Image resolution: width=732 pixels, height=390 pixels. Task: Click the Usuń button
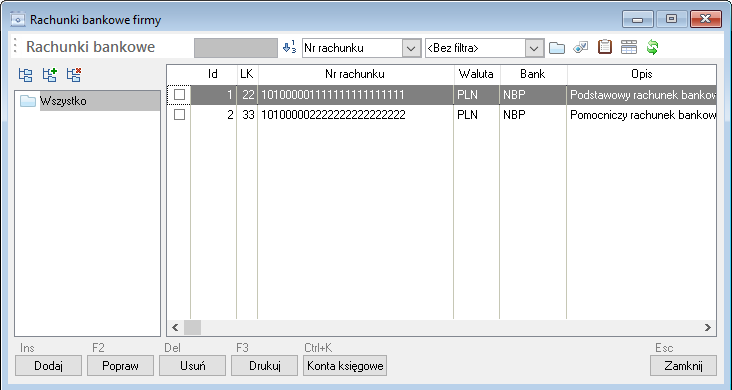pyautogui.click(x=192, y=366)
